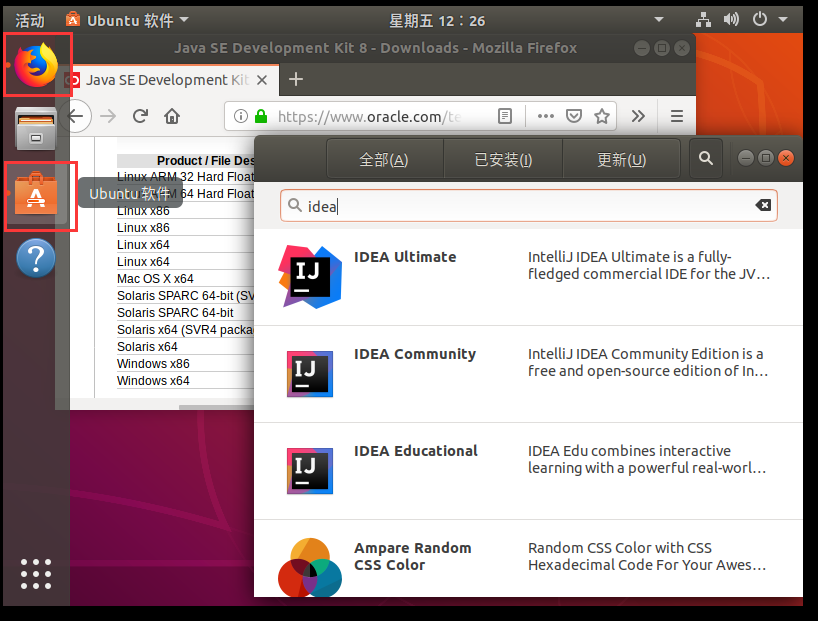The width and height of the screenshot is (818, 621).
Task: Click Mac OS X x64 row
Action: 185,279
